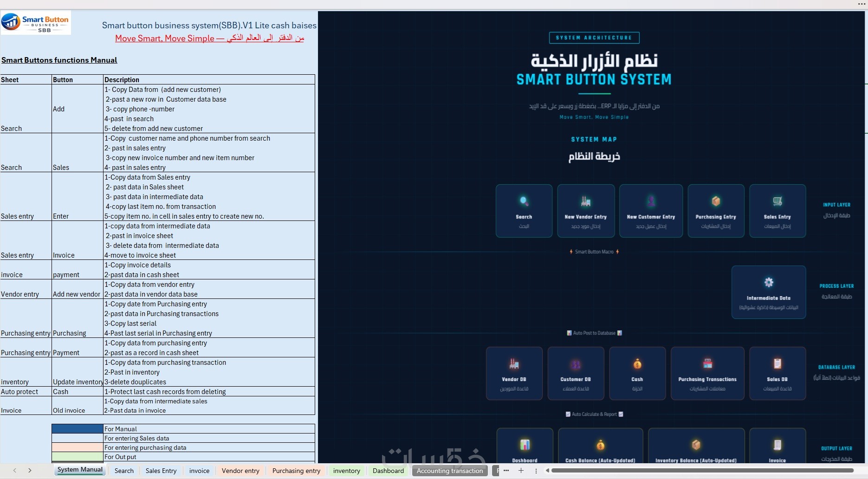Select the '3-delete douplicates' description cell
868x479 pixels.
[x=209, y=382]
